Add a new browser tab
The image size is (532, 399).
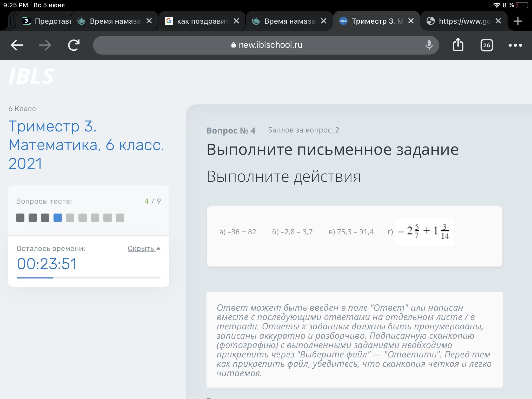pos(518,21)
